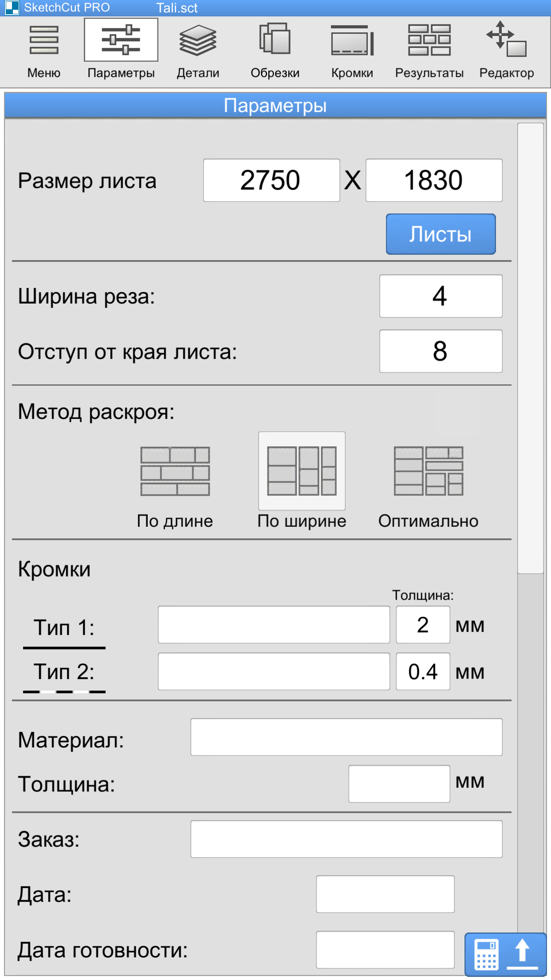Open the Редактор move-tool icon
551x980 pixels.
(x=506, y=39)
